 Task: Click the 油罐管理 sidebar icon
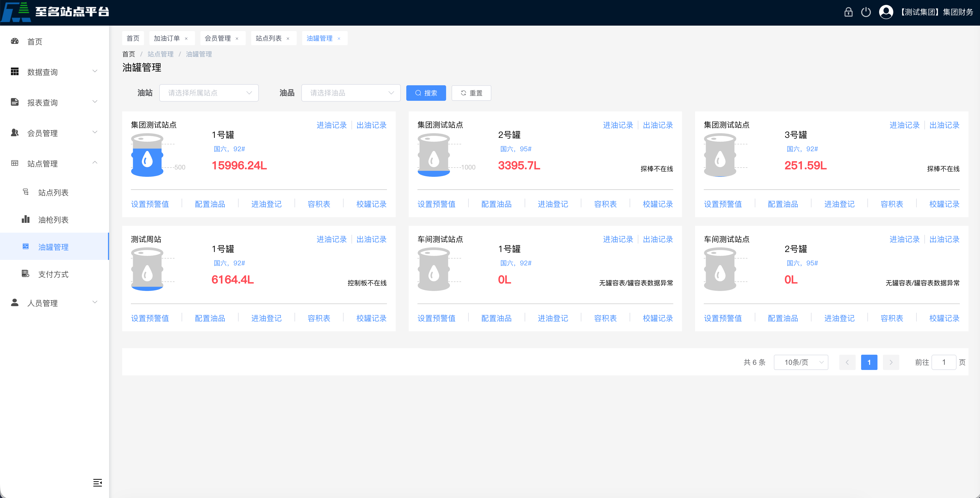point(25,246)
